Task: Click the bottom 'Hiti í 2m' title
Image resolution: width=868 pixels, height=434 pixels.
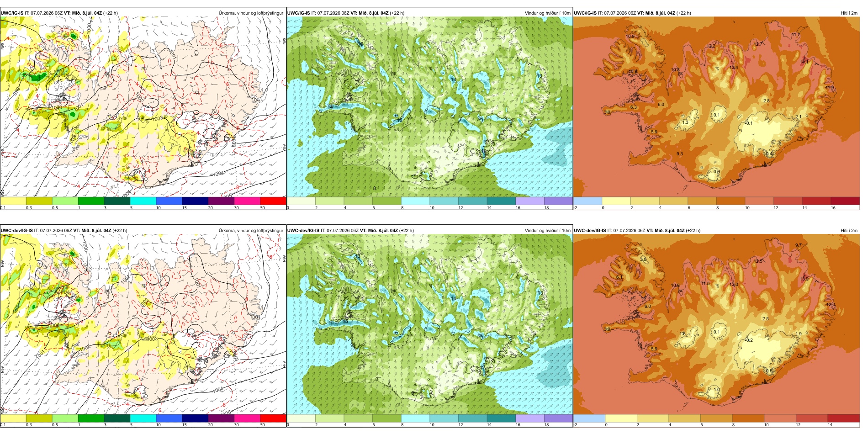Action: point(849,231)
